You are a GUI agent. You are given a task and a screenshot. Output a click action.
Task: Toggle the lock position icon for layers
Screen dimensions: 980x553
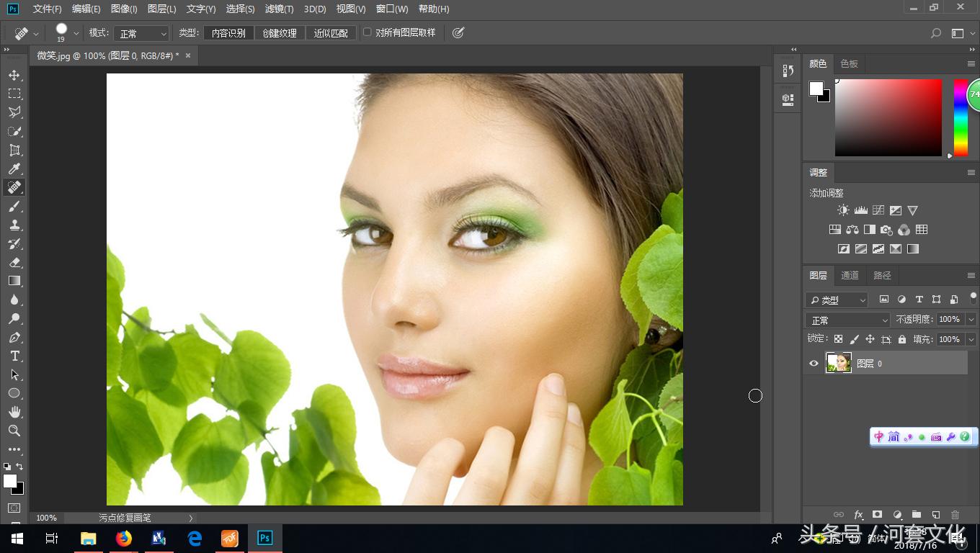870,338
